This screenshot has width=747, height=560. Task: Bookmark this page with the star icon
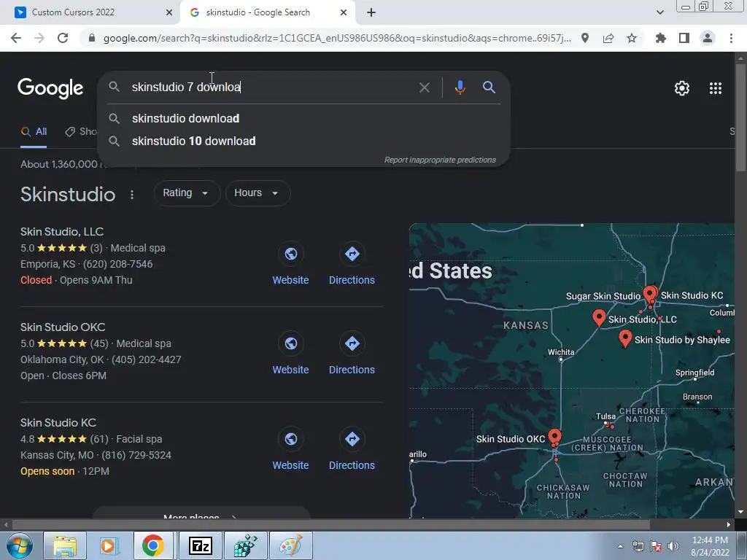632,38
